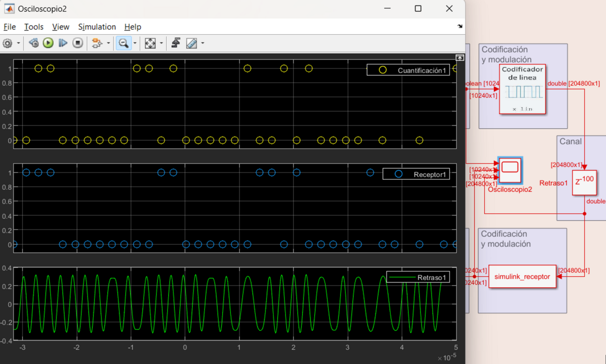606x364 pixels.
Task: Click the Step Back button
Action: [x=34, y=43]
